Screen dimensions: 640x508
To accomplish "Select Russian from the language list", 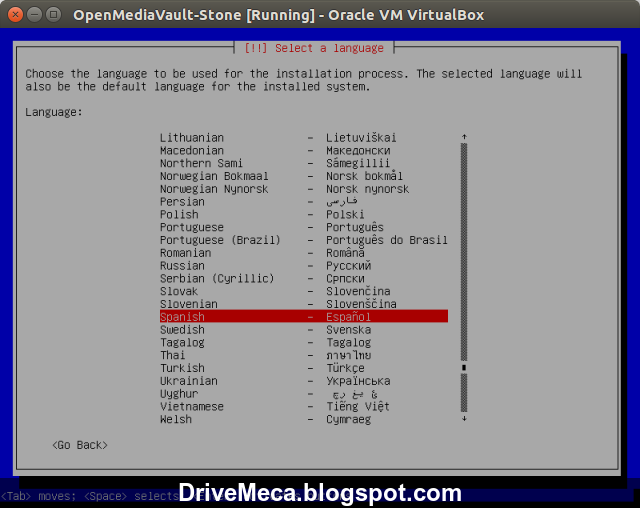I will point(304,266).
